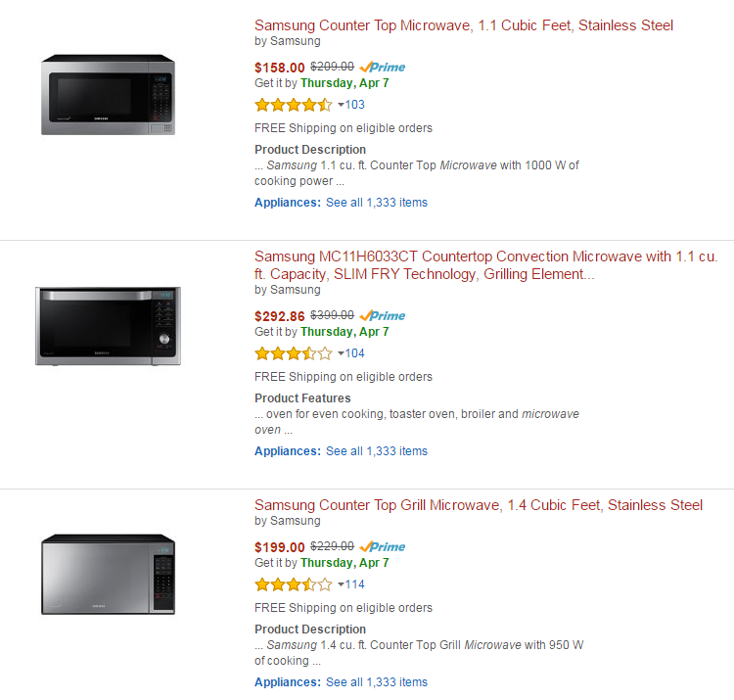Click See all 1,333 items under first listing
This screenshot has width=734, height=700.
coord(377,203)
